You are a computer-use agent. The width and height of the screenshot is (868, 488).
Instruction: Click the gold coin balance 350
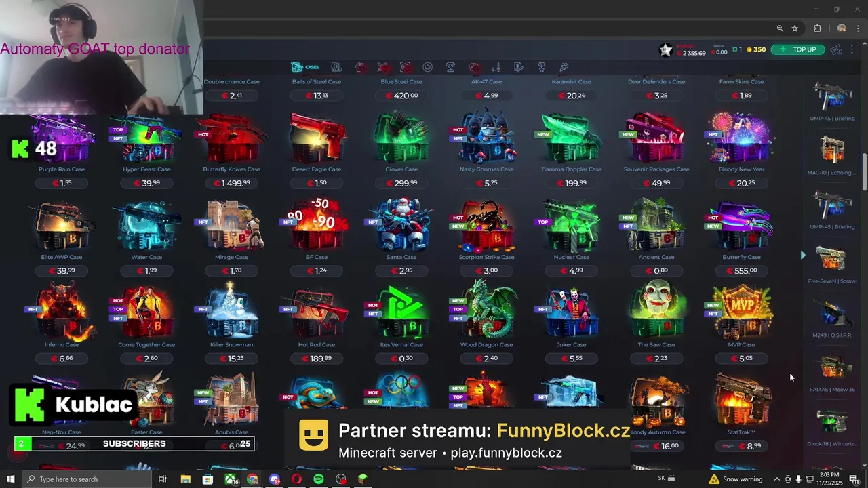tap(755, 49)
